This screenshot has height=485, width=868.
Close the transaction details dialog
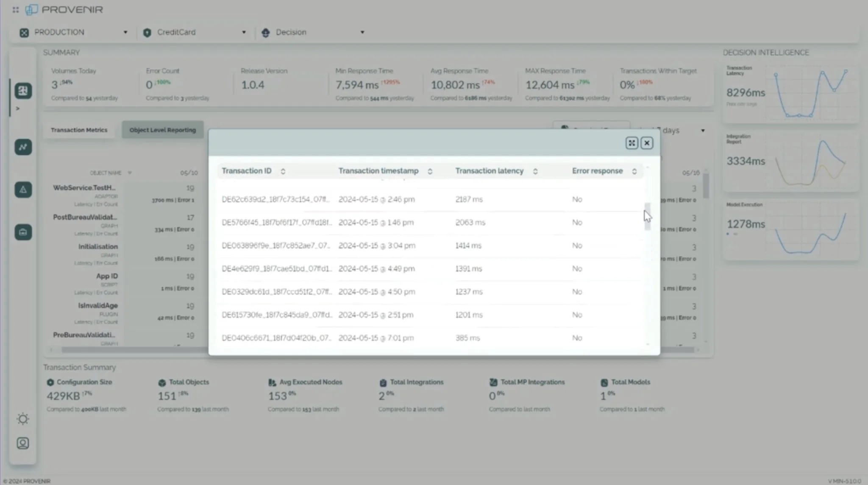(x=647, y=143)
